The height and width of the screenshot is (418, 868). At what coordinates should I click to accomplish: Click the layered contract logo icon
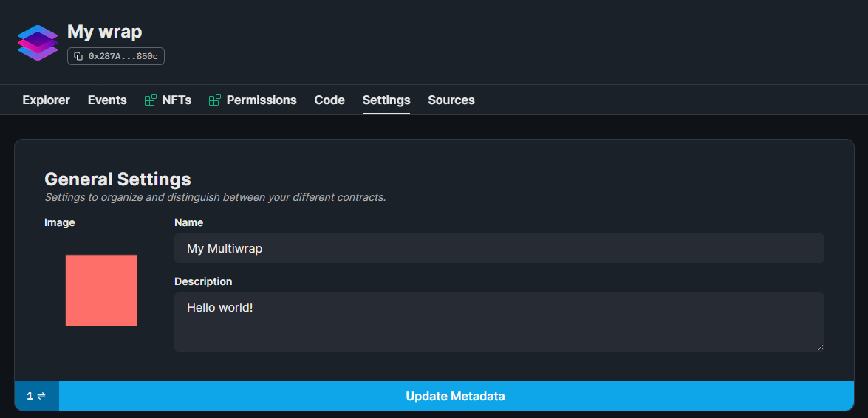(38, 43)
